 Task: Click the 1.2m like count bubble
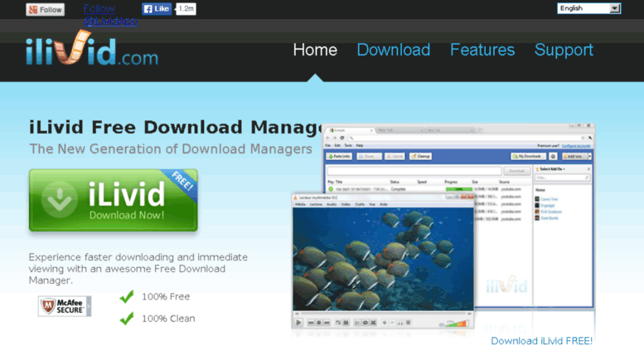186,8
